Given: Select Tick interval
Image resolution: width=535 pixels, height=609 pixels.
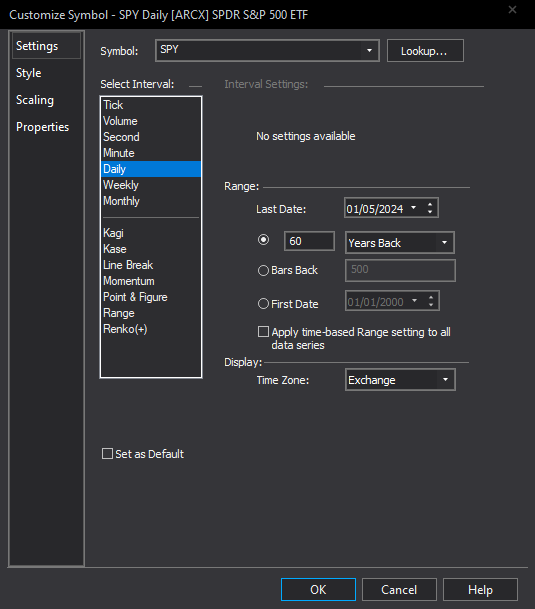Looking at the screenshot, I should 151,105.
